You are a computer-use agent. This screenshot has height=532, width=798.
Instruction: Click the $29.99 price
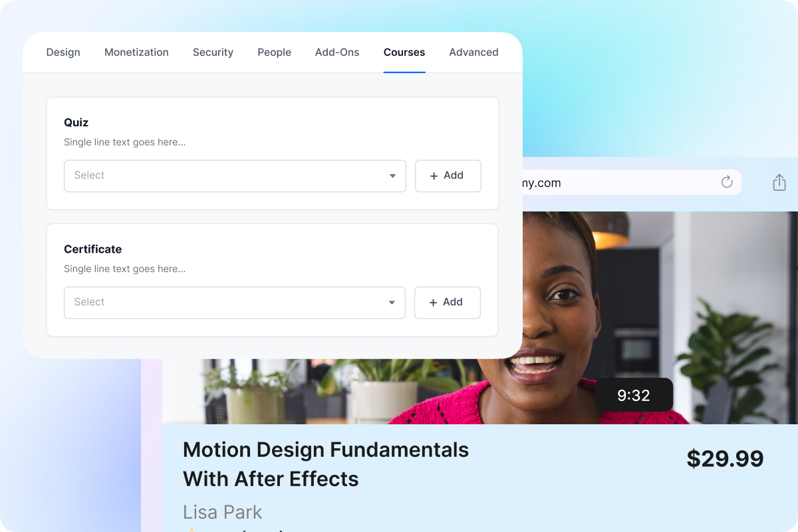[725, 458]
